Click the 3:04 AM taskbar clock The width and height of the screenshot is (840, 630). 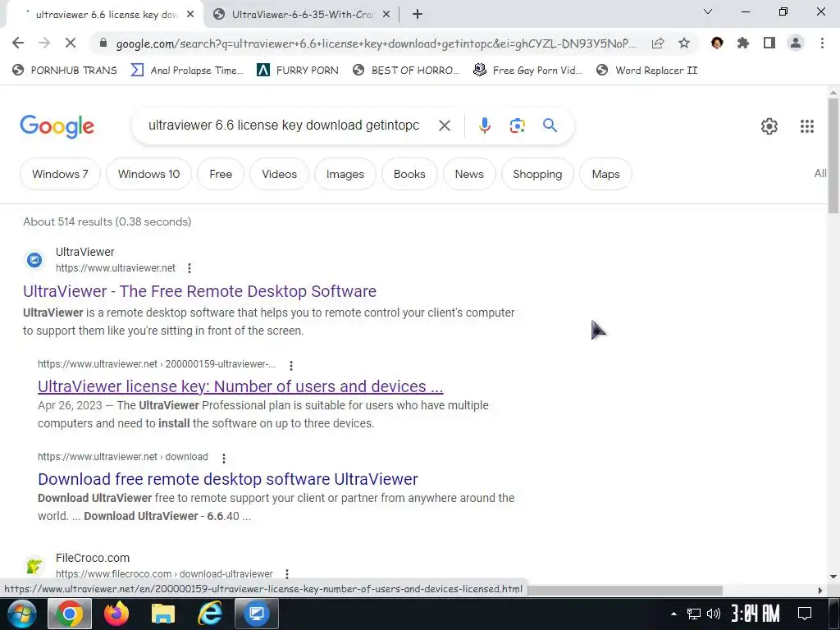click(x=756, y=614)
